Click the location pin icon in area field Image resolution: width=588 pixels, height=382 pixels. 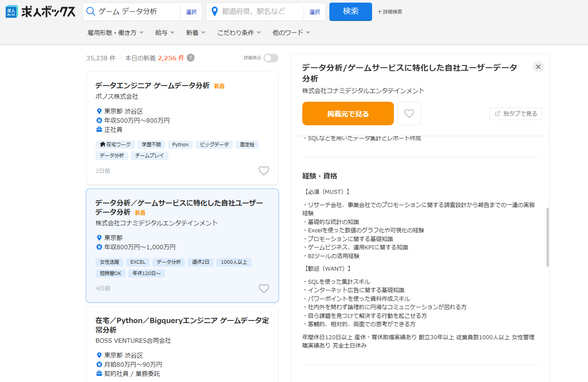click(x=214, y=11)
